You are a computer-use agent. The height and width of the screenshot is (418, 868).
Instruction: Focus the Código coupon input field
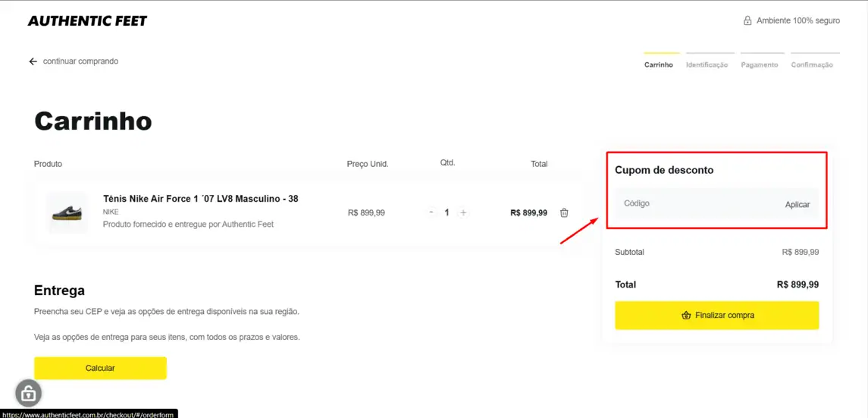click(694, 204)
